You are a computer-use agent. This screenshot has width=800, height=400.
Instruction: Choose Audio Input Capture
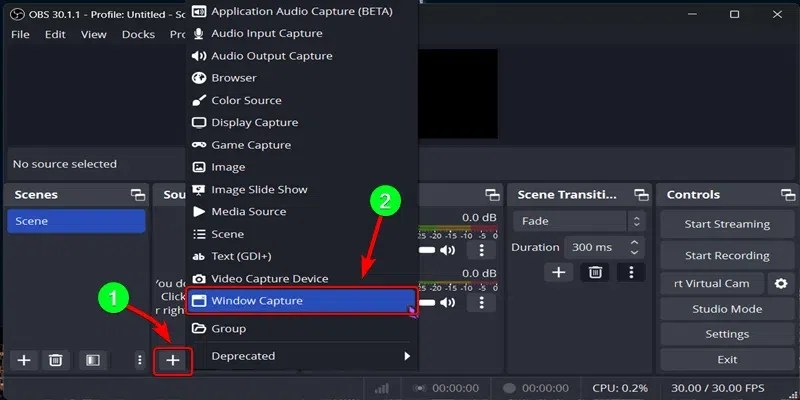[302, 34]
